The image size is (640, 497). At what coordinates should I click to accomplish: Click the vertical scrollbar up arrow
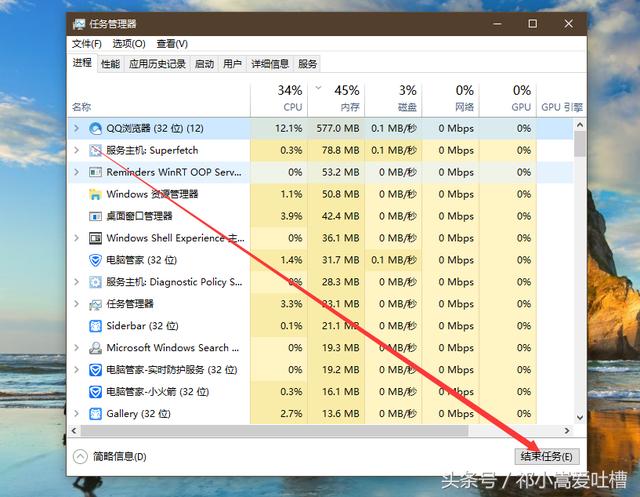pyautogui.click(x=580, y=125)
